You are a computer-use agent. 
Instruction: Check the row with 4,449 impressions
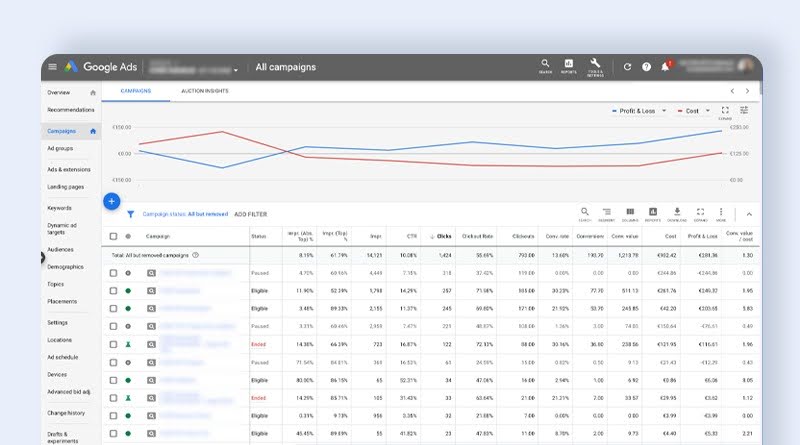[x=113, y=273]
